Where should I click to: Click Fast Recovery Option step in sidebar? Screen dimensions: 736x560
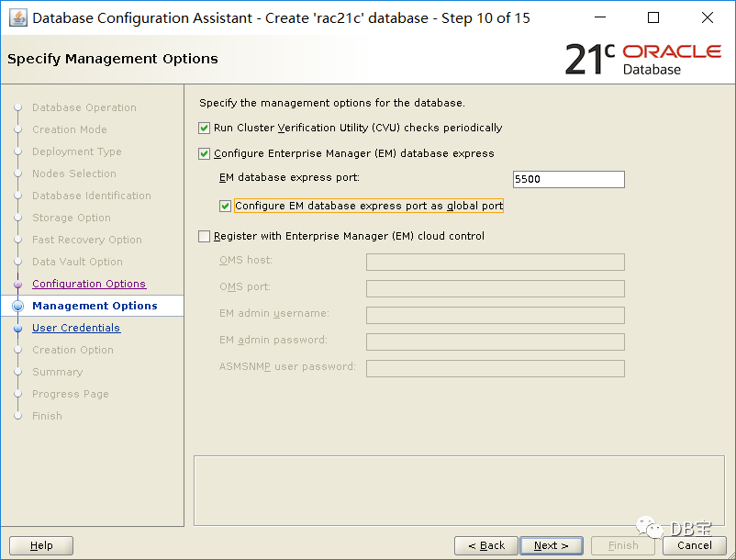click(87, 240)
